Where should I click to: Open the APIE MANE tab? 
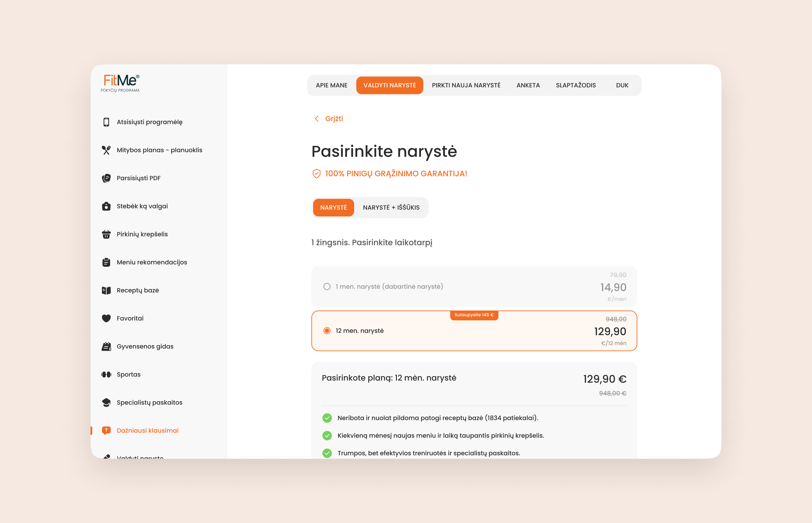pyautogui.click(x=332, y=85)
